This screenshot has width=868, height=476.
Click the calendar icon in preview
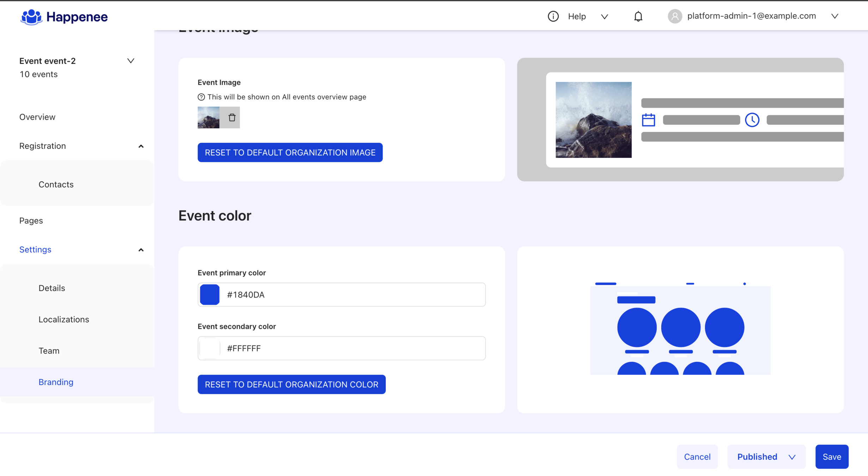(648, 120)
